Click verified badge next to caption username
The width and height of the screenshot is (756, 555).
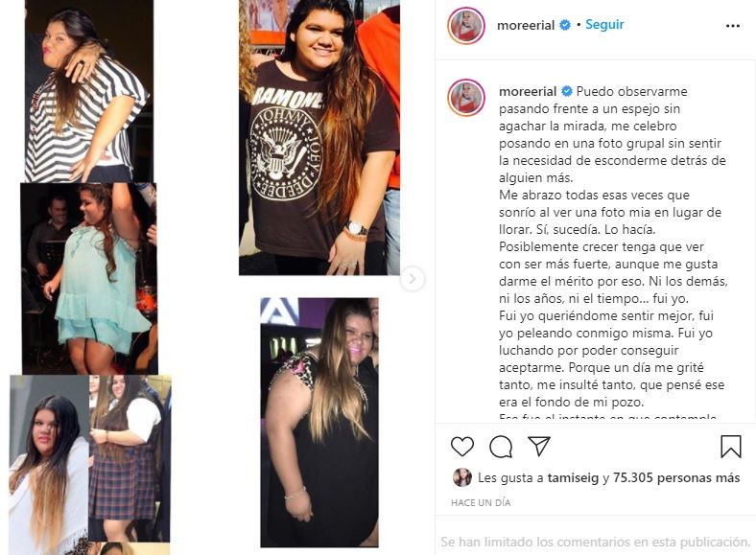(x=567, y=91)
